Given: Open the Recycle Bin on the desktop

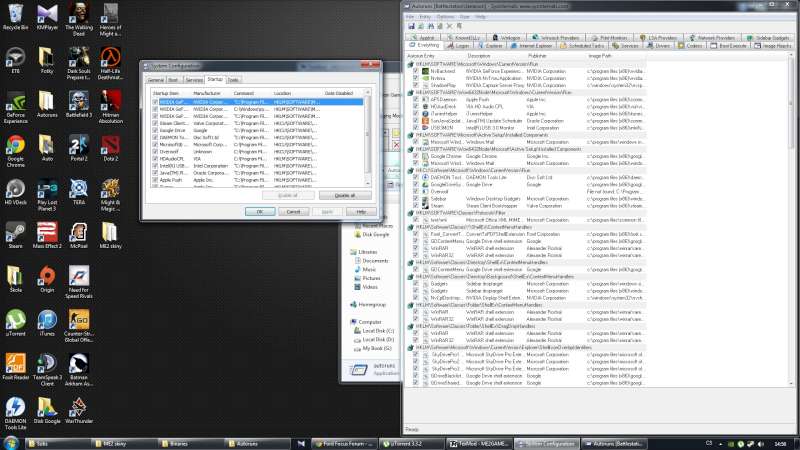Looking at the screenshot, I should 15,13.
